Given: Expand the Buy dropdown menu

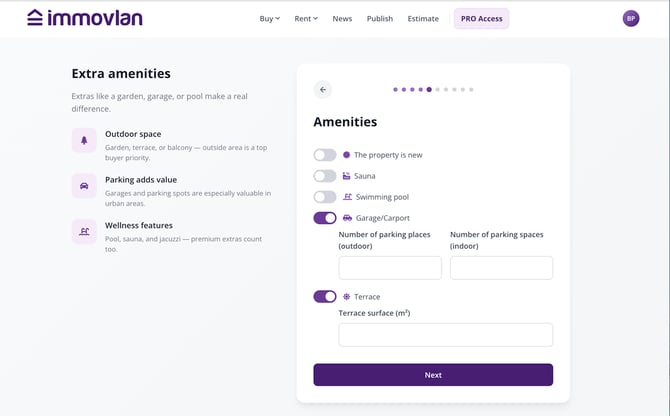Looking at the screenshot, I should click(x=270, y=19).
